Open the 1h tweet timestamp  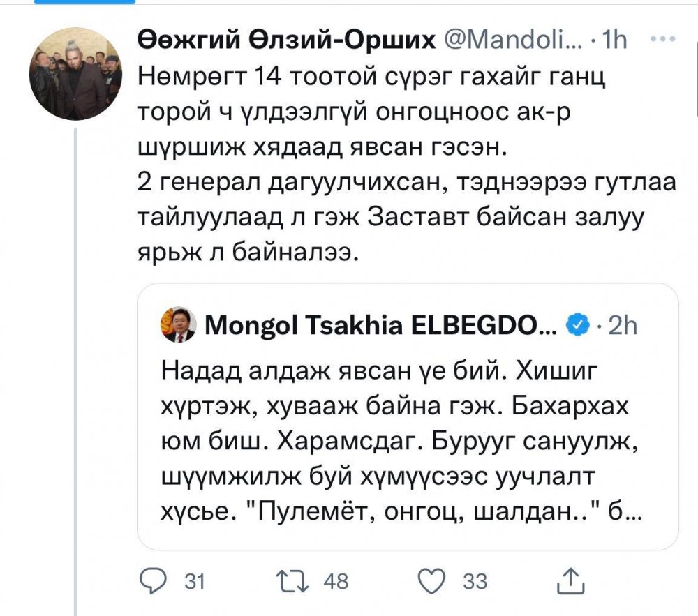pos(615,40)
